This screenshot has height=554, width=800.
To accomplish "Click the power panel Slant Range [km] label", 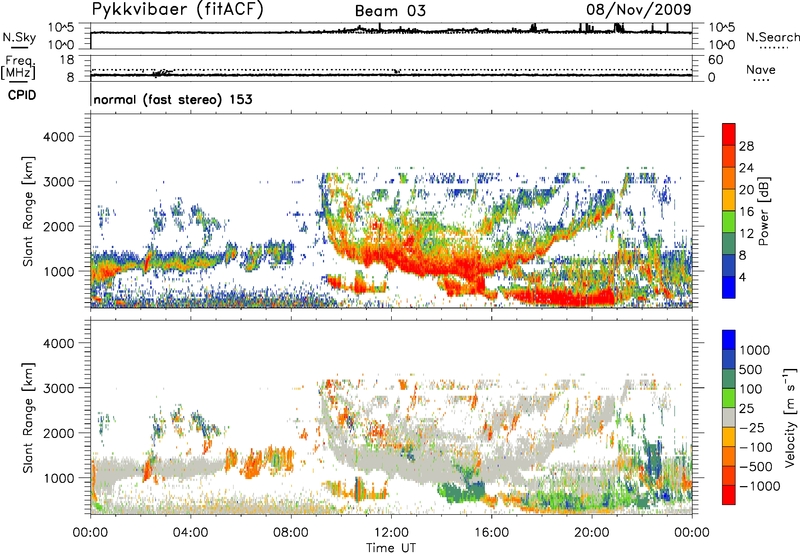I will (x=28, y=211).
